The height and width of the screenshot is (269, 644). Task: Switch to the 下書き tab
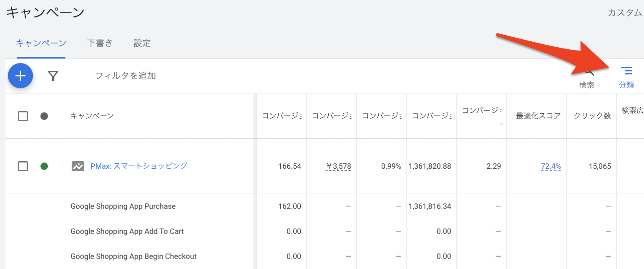tap(100, 43)
